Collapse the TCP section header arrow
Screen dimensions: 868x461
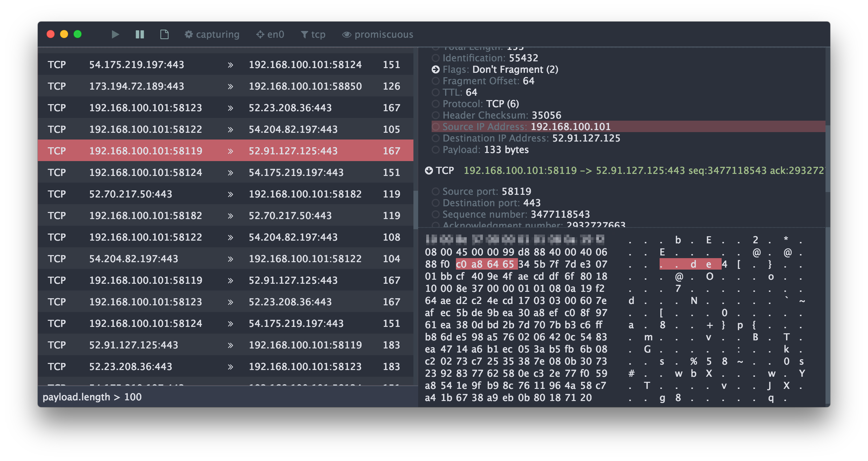[429, 171]
